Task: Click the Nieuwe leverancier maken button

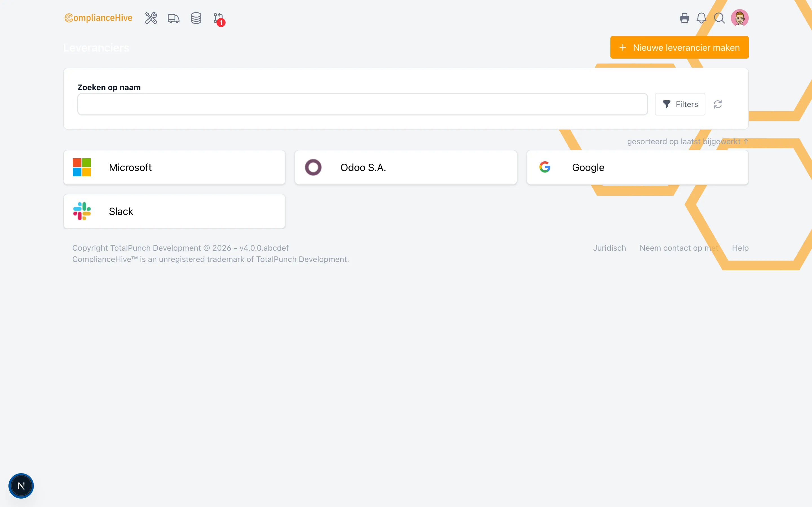Action: pyautogui.click(x=679, y=47)
